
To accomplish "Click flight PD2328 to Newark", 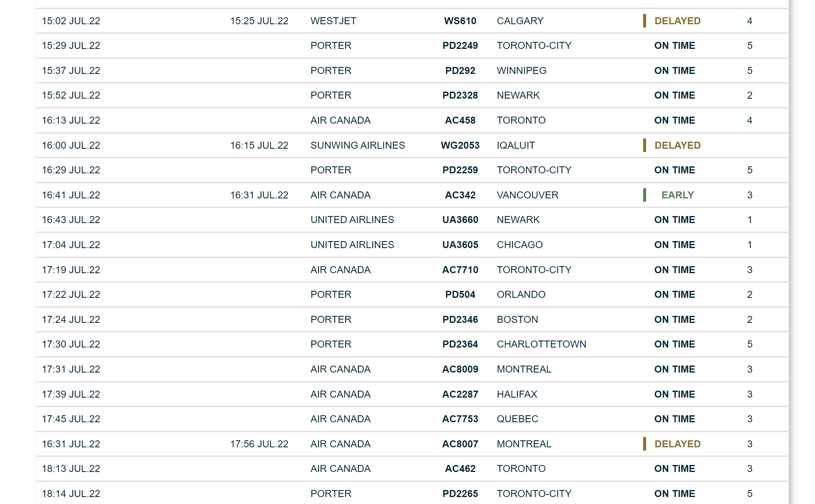I will (460, 95).
